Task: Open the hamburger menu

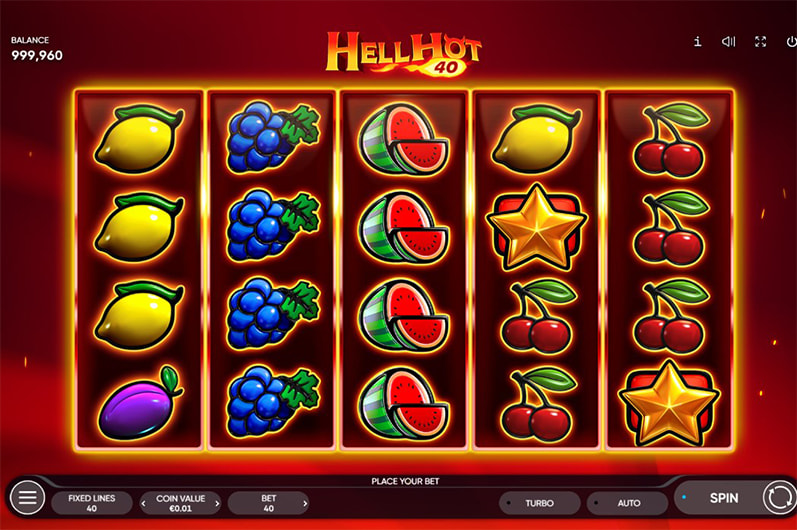Action: 27,497
